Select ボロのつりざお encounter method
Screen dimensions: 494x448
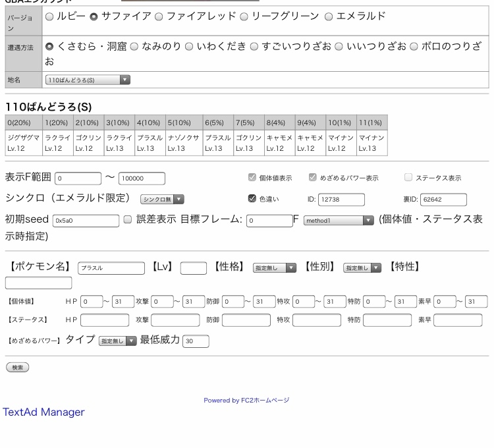click(414, 47)
